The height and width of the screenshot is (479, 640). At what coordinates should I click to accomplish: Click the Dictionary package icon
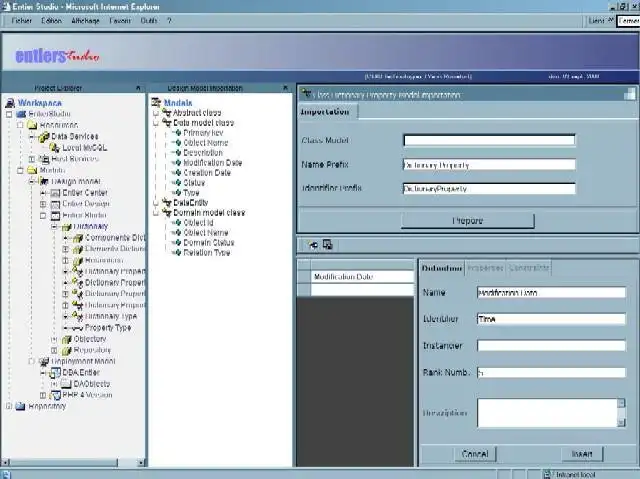coord(67,227)
